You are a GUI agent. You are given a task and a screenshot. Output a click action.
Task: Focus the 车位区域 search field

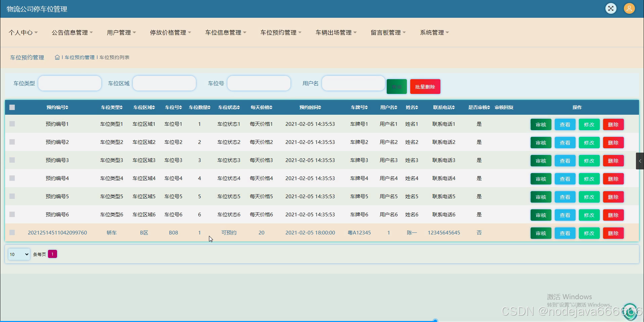(x=164, y=83)
